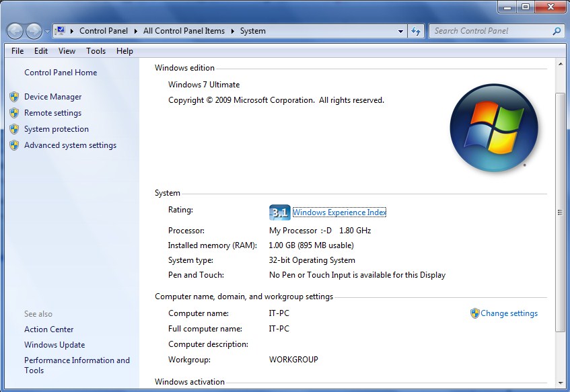570x392 pixels.
Task: Click the scroll down arrow
Action: click(560, 383)
